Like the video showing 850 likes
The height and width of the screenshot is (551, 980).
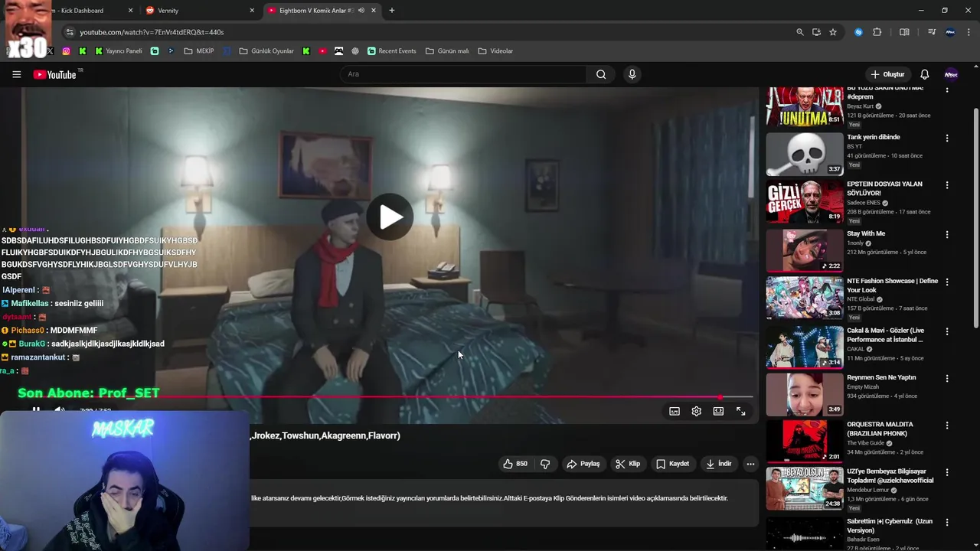tap(515, 464)
